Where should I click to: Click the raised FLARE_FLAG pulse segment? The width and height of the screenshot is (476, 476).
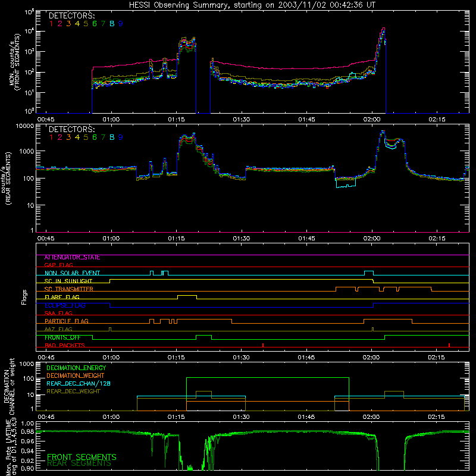pyautogui.click(x=187, y=295)
